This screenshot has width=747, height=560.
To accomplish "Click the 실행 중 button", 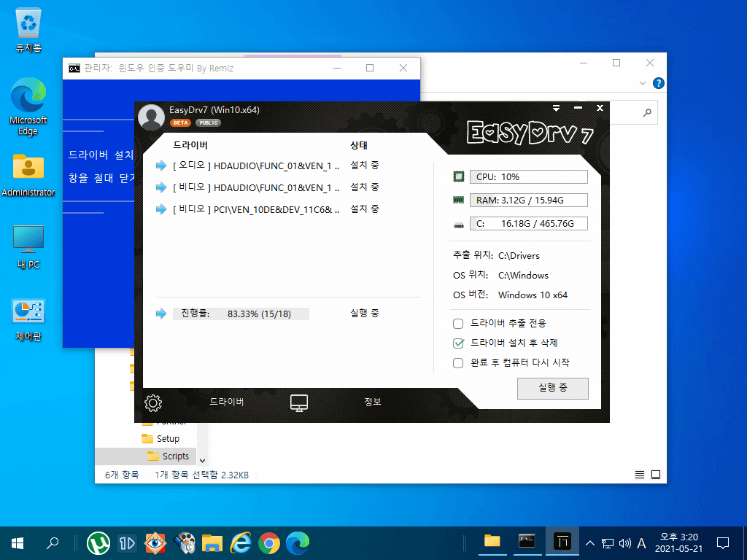I will (553, 388).
